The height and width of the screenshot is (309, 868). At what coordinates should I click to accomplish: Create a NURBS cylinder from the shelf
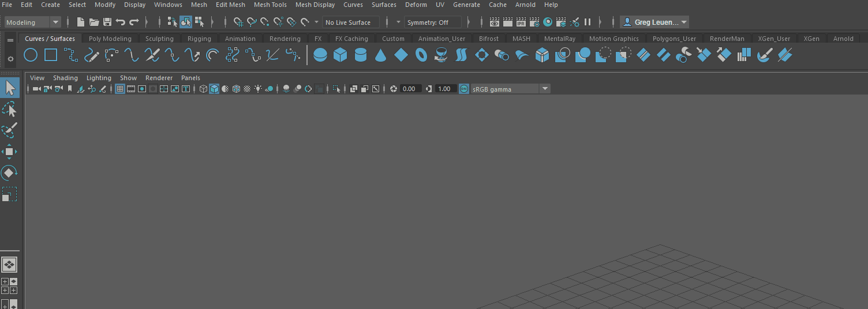[361, 55]
